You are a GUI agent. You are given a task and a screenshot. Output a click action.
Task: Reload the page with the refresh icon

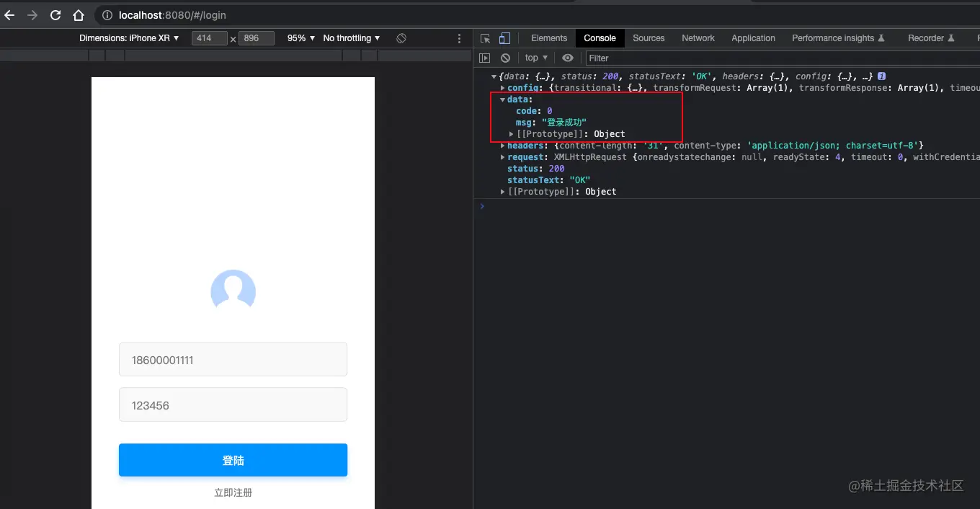click(x=55, y=14)
